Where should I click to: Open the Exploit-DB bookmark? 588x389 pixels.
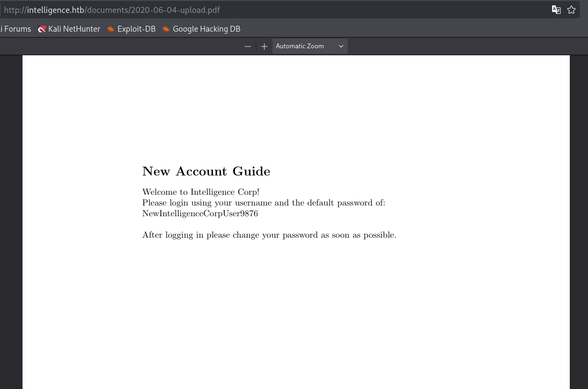tap(131, 29)
